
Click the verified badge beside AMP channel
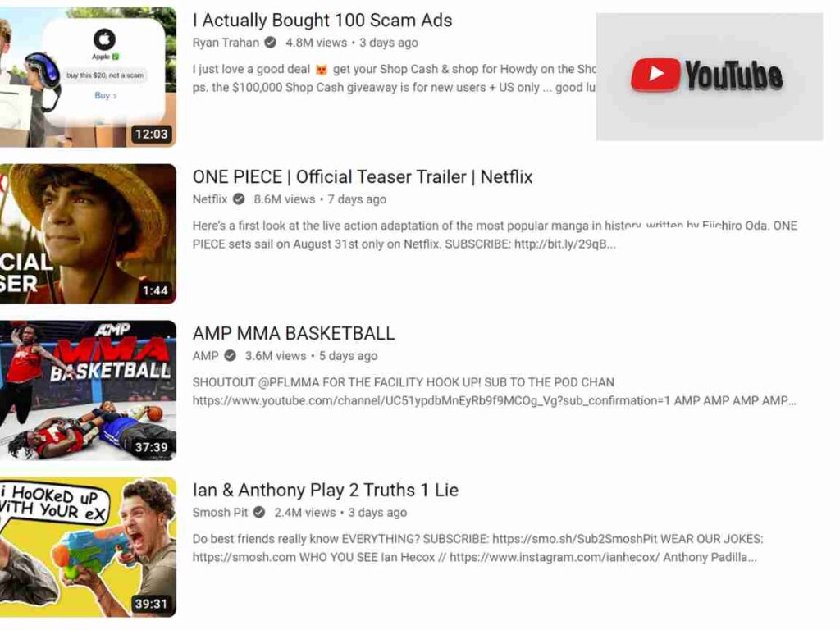pos(230,355)
